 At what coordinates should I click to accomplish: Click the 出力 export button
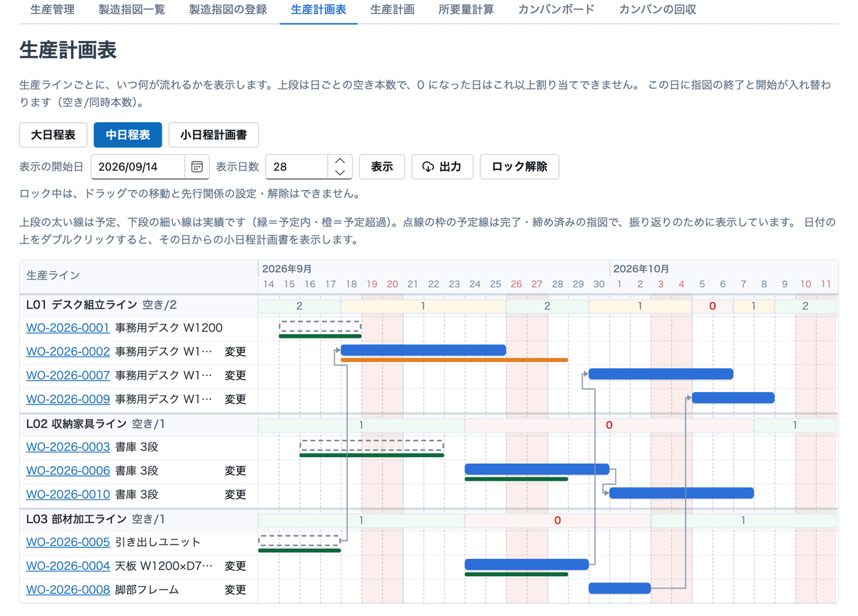tap(442, 167)
